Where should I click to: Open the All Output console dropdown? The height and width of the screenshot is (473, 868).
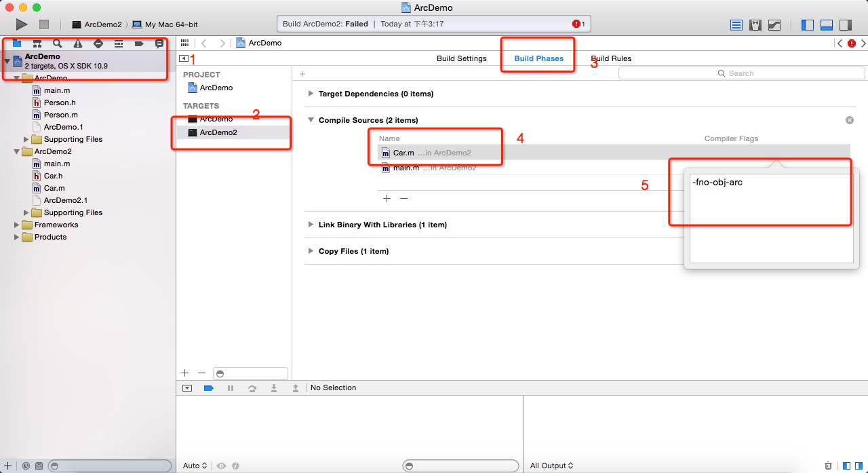click(x=551, y=466)
